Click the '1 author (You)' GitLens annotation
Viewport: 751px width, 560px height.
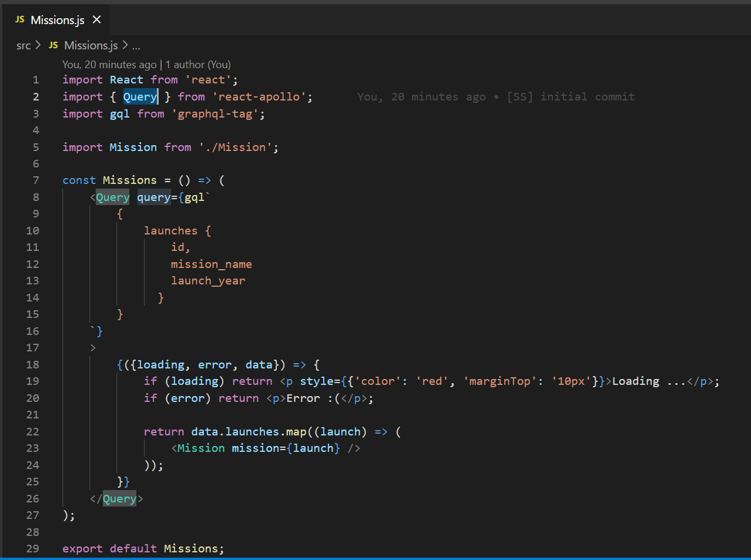point(197,65)
